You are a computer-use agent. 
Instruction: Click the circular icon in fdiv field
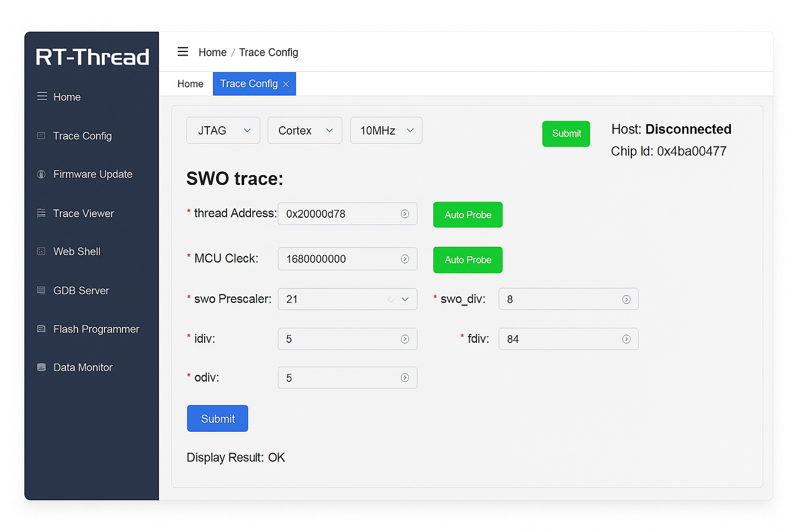[626, 339]
